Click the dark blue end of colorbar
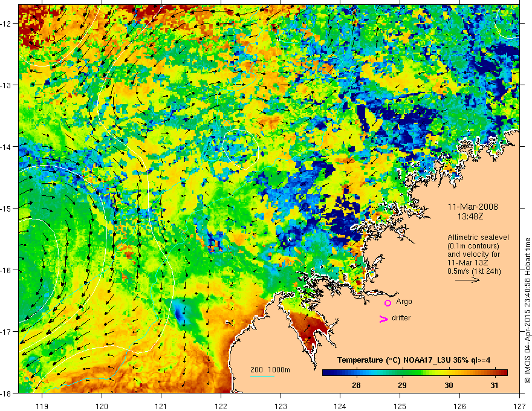This screenshot has height=411, width=532. [x=326, y=372]
